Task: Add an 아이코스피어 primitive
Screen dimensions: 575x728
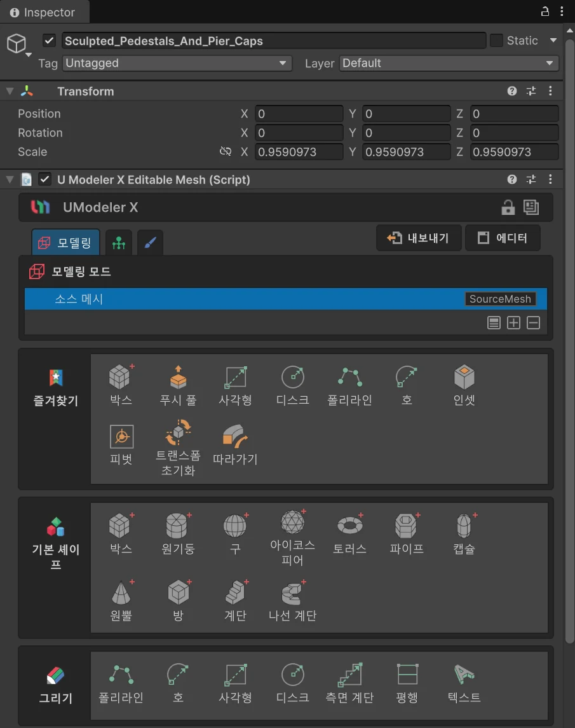Action: 292,538
